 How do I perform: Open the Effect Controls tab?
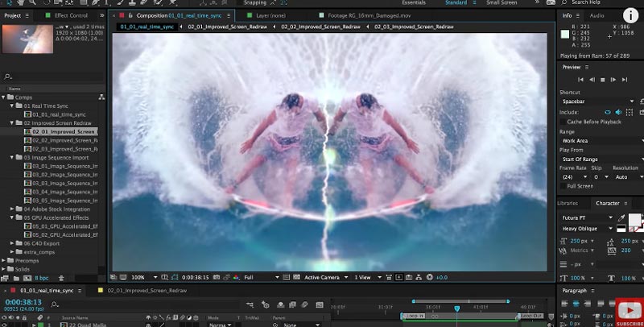pyautogui.click(x=71, y=15)
